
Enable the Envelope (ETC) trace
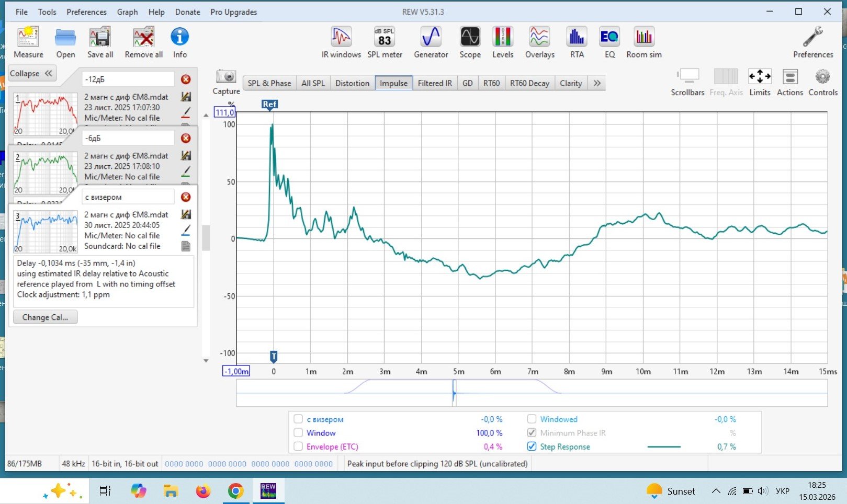point(298,446)
